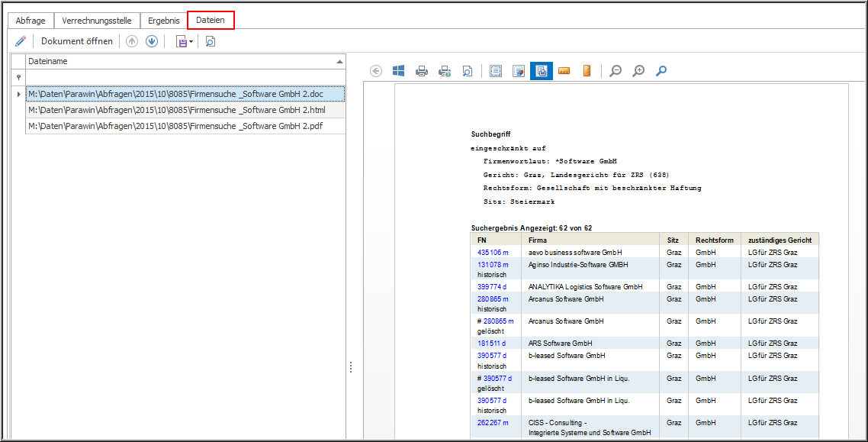The width and height of the screenshot is (868, 442).
Task: Click the FN column header in results table
Action: click(481, 240)
